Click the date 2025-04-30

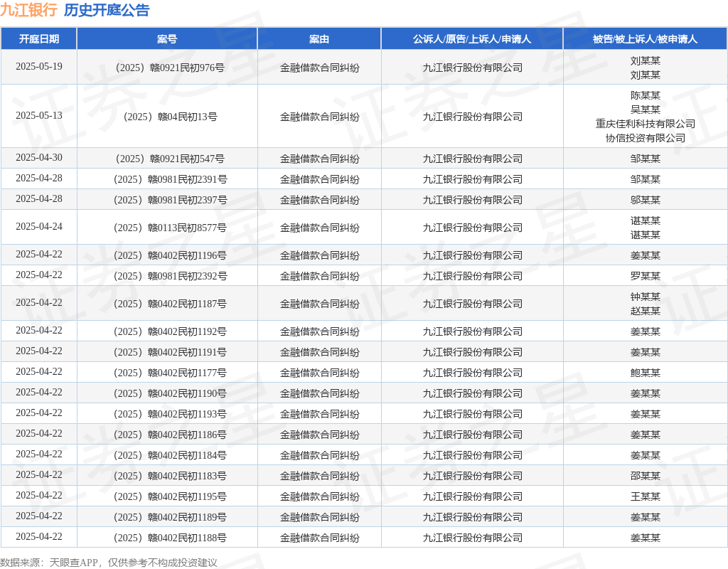(x=39, y=158)
